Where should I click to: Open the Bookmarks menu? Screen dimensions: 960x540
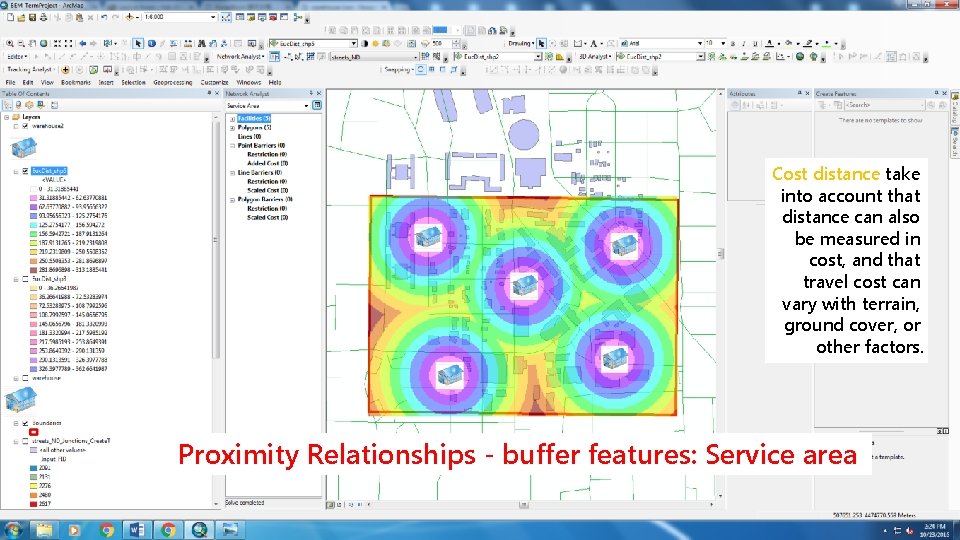click(x=76, y=82)
